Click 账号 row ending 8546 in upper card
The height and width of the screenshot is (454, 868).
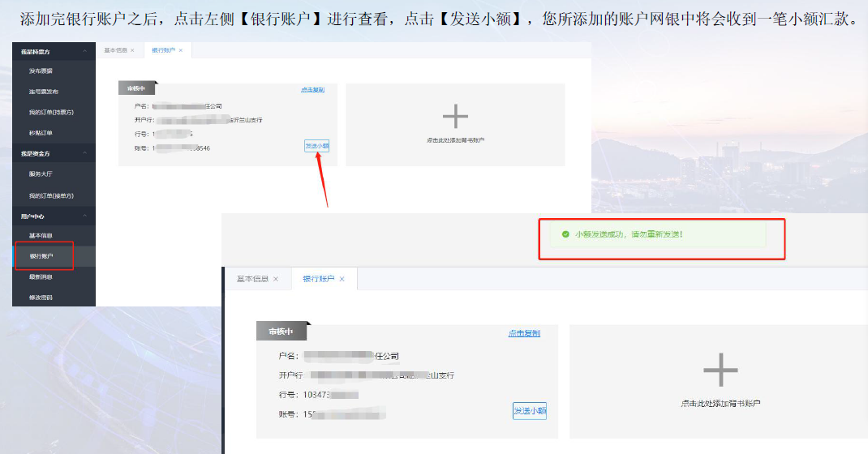pyautogui.click(x=172, y=148)
